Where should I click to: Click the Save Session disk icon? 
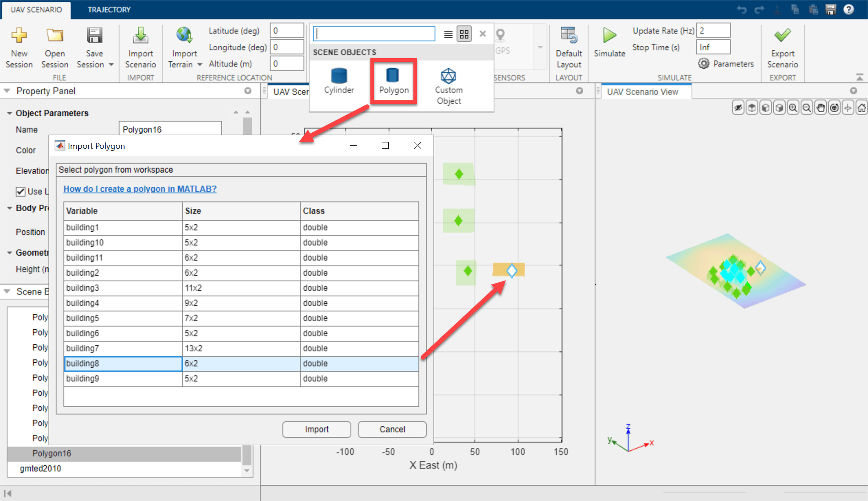pos(94,35)
